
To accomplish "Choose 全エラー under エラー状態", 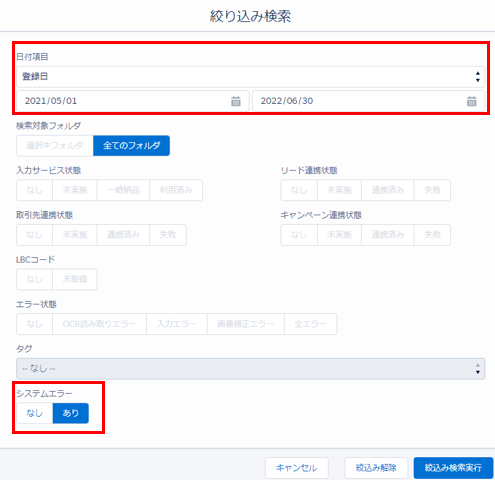I will [310, 324].
